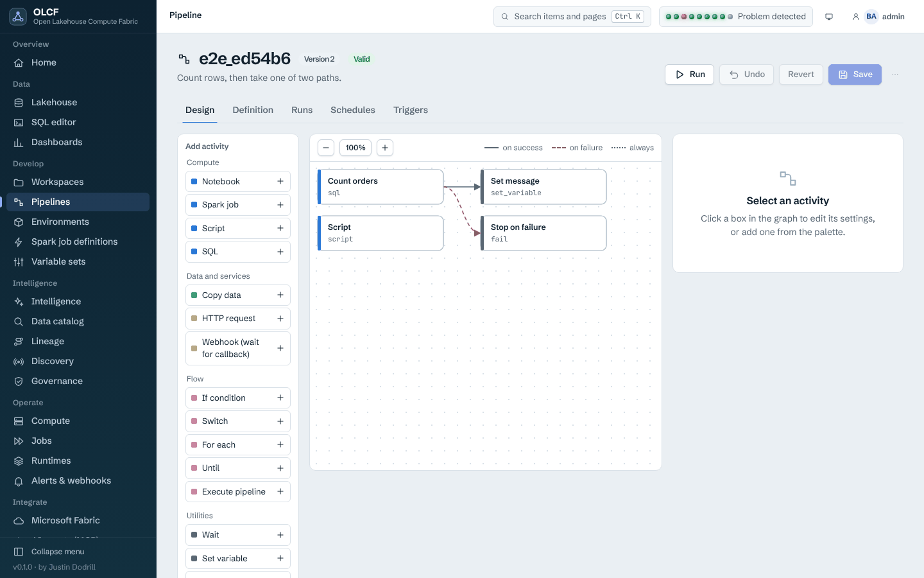Select the Count orders node
Viewport: 924px width, 578px height.
(381, 187)
